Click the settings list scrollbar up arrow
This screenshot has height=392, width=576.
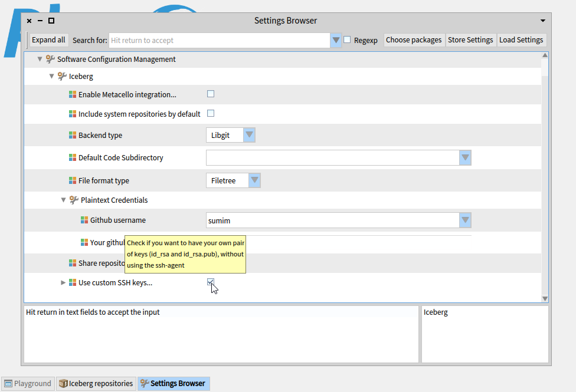coord(545,55)
